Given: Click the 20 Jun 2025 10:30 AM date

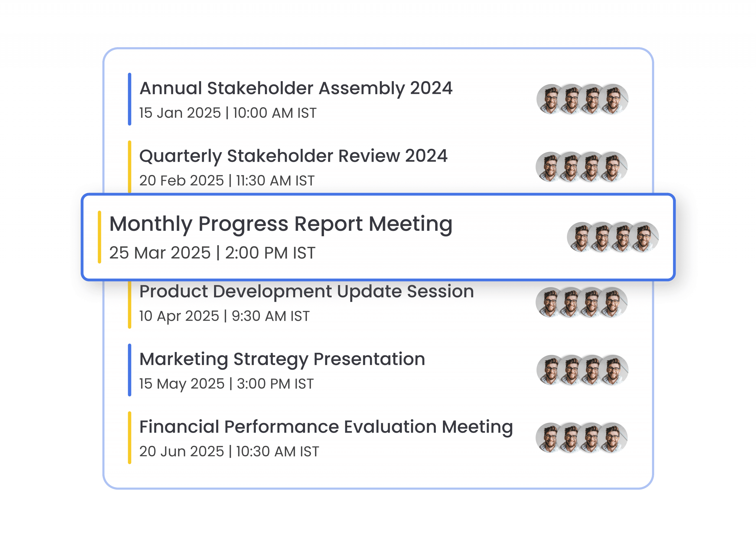Looking at the screenshot, I should pos(229,452).
